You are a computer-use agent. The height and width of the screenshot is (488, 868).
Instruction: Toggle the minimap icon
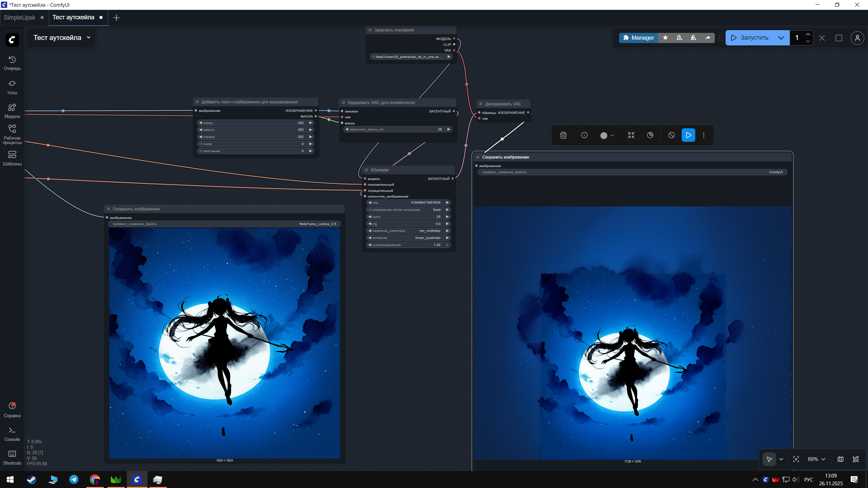tap(841, 459)
